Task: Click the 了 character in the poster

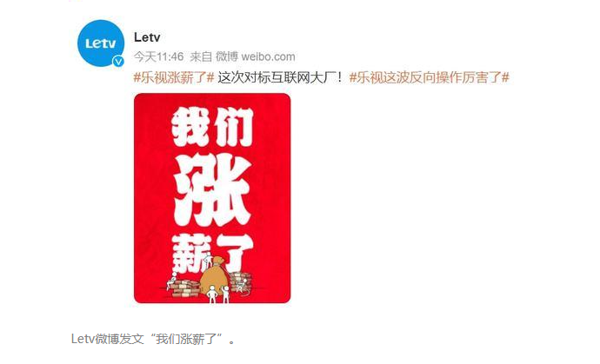Action: (234, 252)
